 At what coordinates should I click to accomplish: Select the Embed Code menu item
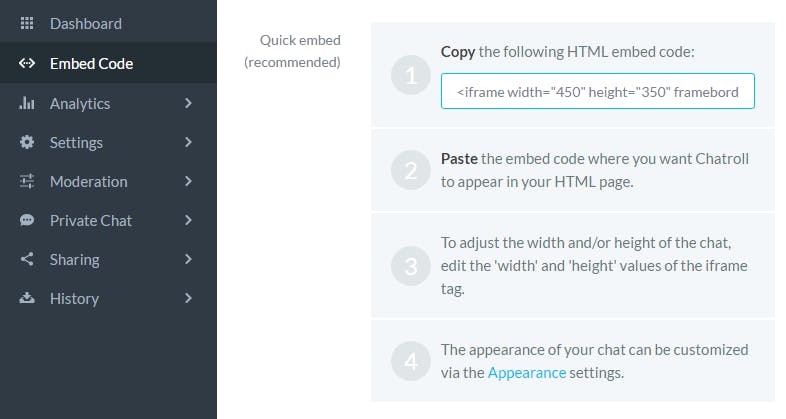click(x=108, y=63)
